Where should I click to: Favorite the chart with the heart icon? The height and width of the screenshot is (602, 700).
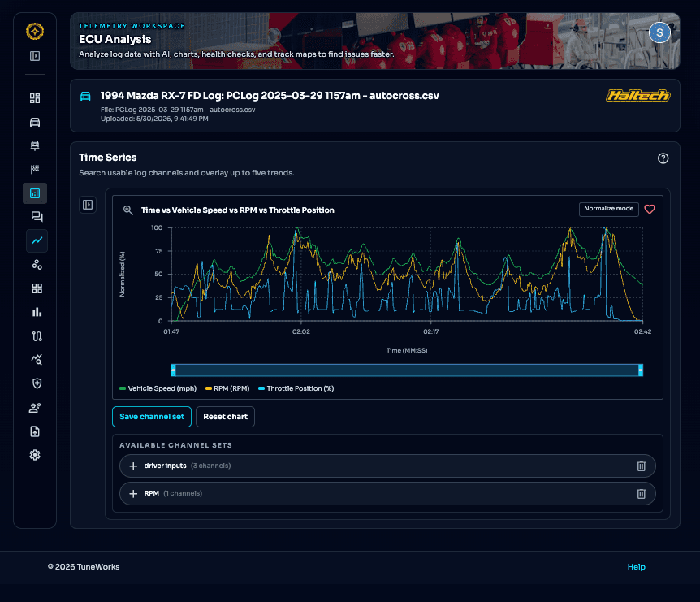pyautogui.click(x=650, y=209)
